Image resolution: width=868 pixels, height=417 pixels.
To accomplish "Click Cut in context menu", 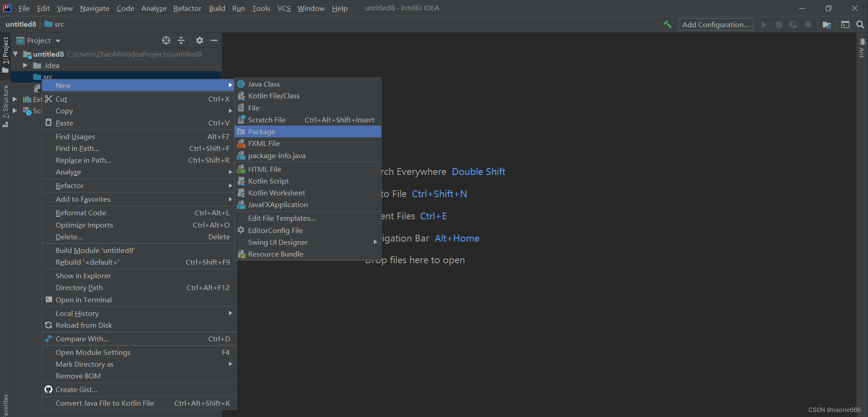I will pos(139,99).
